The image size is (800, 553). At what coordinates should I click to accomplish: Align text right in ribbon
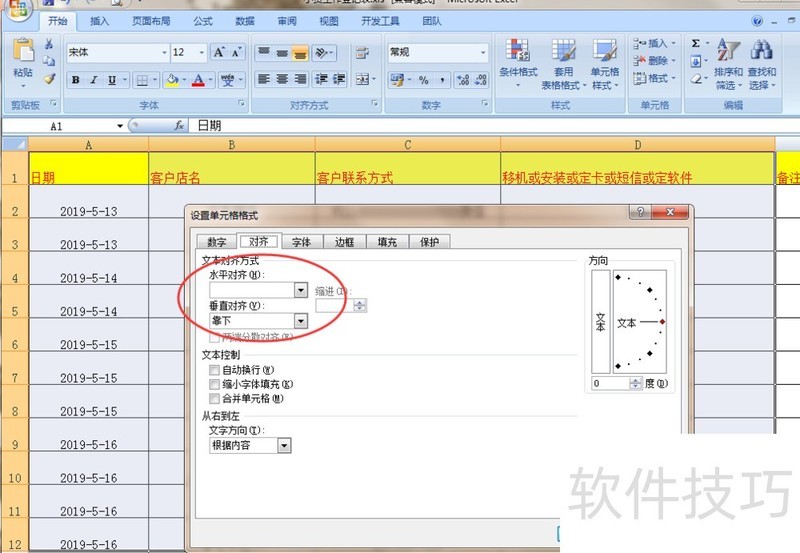click(300, 79)
